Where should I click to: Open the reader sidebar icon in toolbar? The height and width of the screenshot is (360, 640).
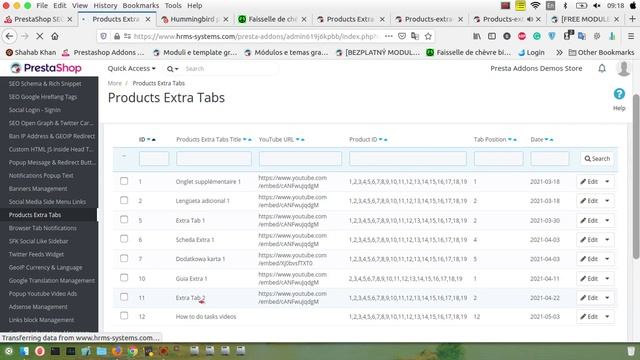pos(492,36)
